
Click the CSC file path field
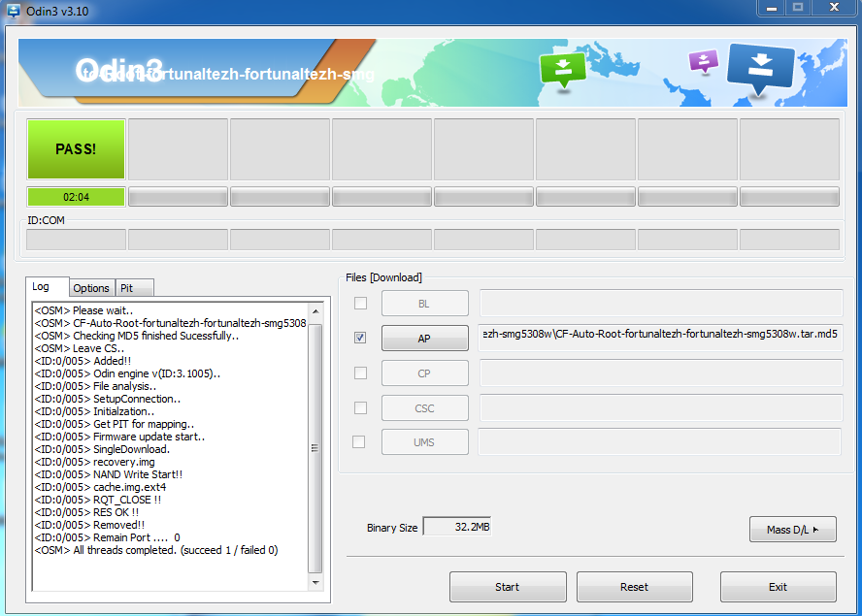[x=661, y=407]
